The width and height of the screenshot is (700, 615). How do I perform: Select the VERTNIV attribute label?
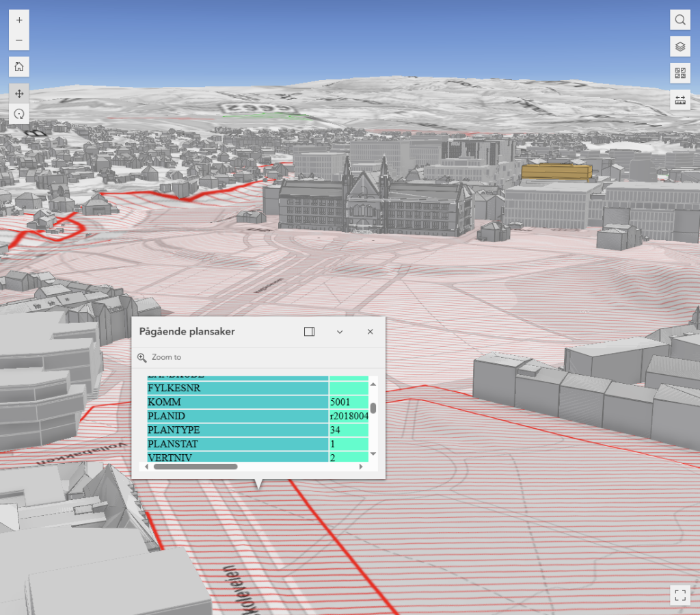tap(170, 458)
